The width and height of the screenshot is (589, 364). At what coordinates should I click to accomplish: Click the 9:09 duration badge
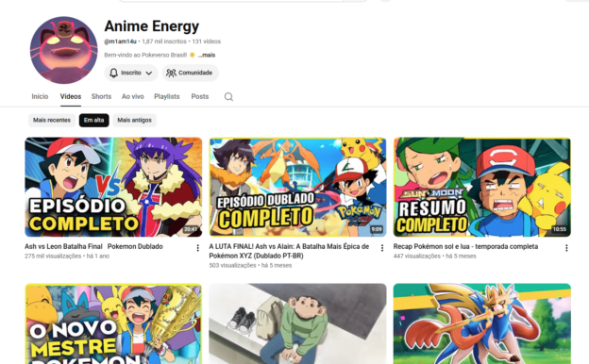(x=377, y=229)
